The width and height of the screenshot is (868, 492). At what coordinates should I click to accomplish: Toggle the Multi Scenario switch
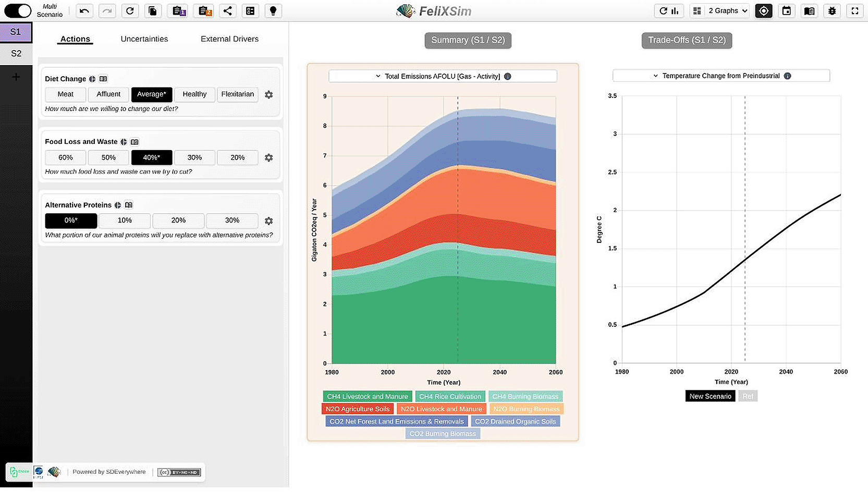[x=18, y=10]
